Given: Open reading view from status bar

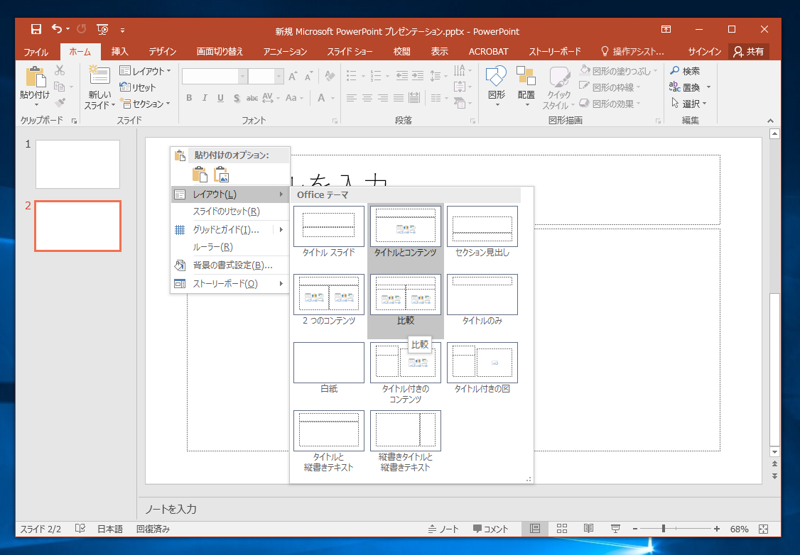Looking at the screenshot, I should [588, 528].
